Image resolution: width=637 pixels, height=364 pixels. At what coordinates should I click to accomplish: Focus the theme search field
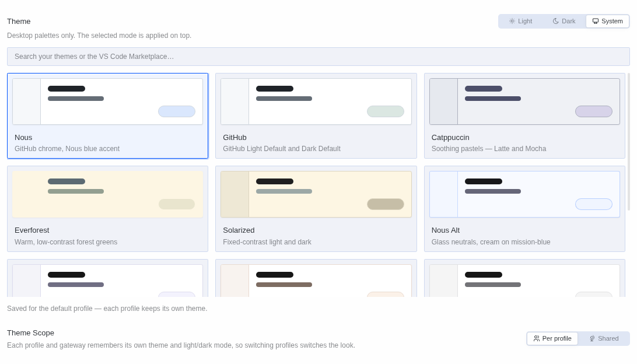tap(318, 57)
